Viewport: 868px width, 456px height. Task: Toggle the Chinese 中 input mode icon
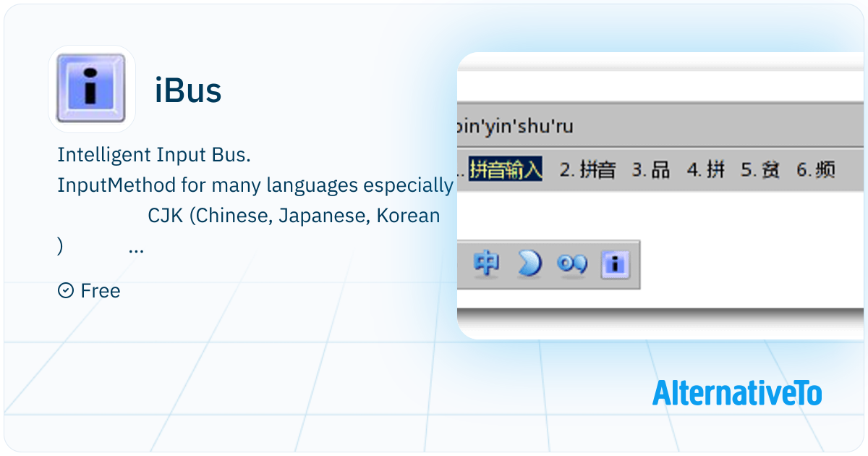[487, 265]
